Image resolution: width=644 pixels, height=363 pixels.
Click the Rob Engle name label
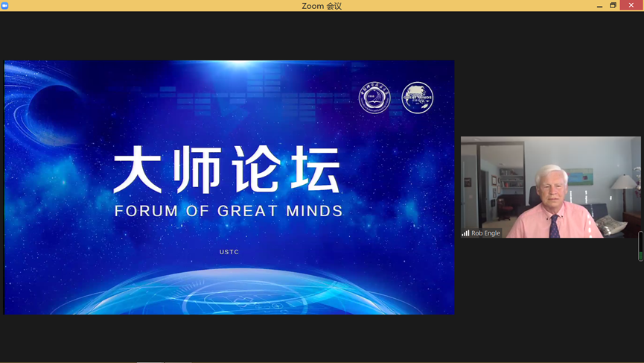tap(485, 233)
